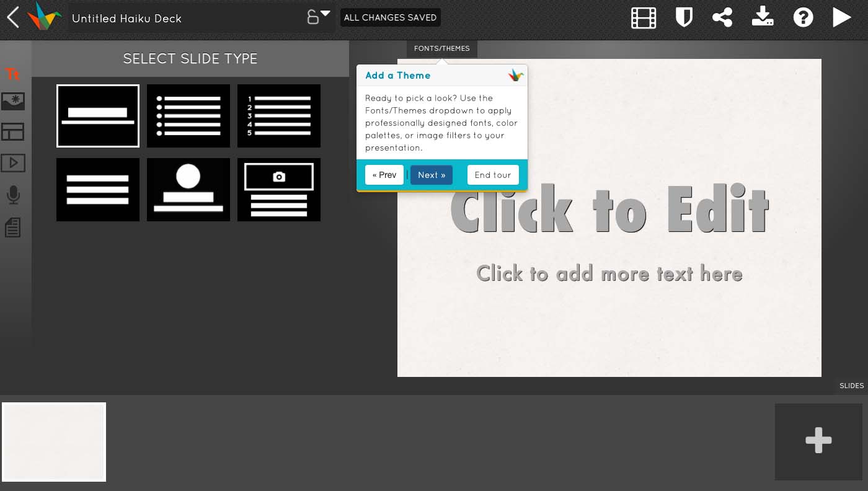Screen dimensions: 868x491
Task: Add a new slide with plus button
Action: click(x=818, y=441)
